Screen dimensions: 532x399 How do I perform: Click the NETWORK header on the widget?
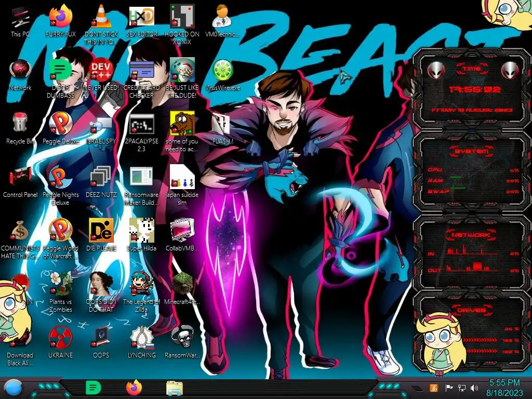[x=471, y=234]
